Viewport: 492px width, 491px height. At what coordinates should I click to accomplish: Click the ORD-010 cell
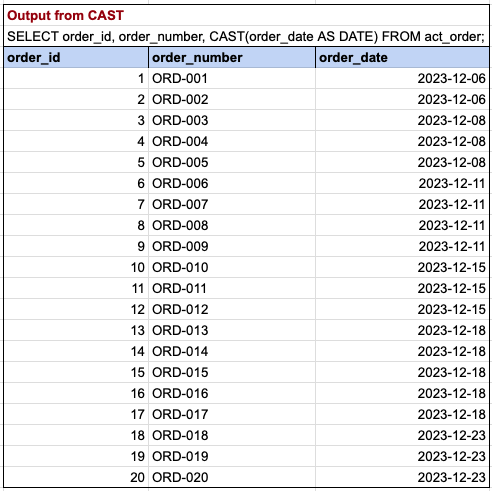[x=232, y=268]
